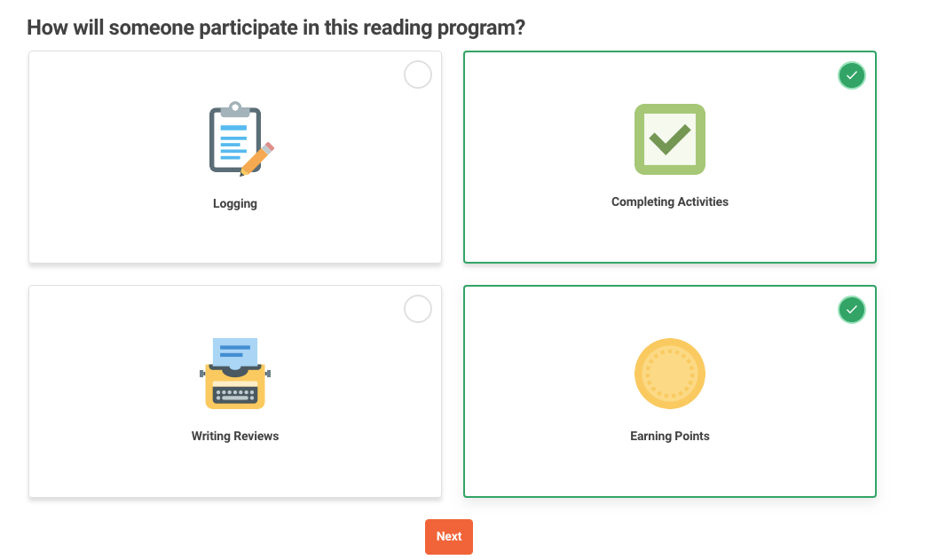The height and width of the screenshot is (560, 930).
Task: Select the Logging label text
Action: coord(235,203)
